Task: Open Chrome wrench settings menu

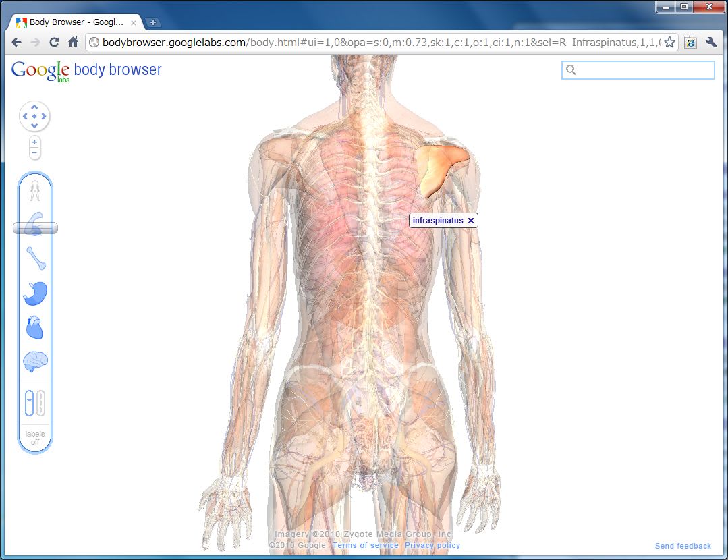Action: click(x=710, y=42)
